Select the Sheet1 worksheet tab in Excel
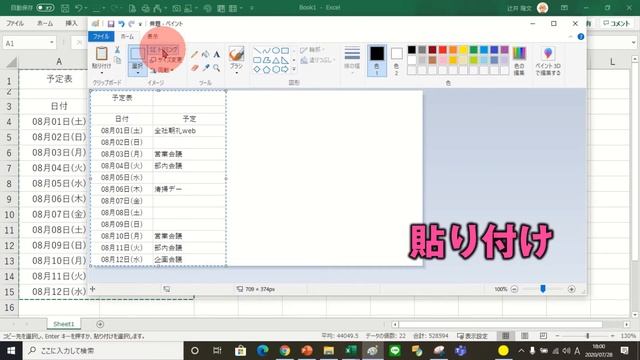 (64, 324)
